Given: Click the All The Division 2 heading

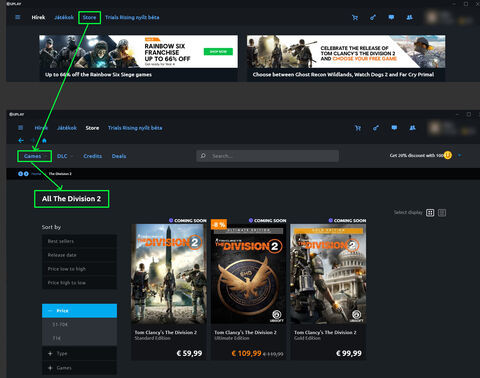Looking at the screenshot, I should click(x=71, y=199).
